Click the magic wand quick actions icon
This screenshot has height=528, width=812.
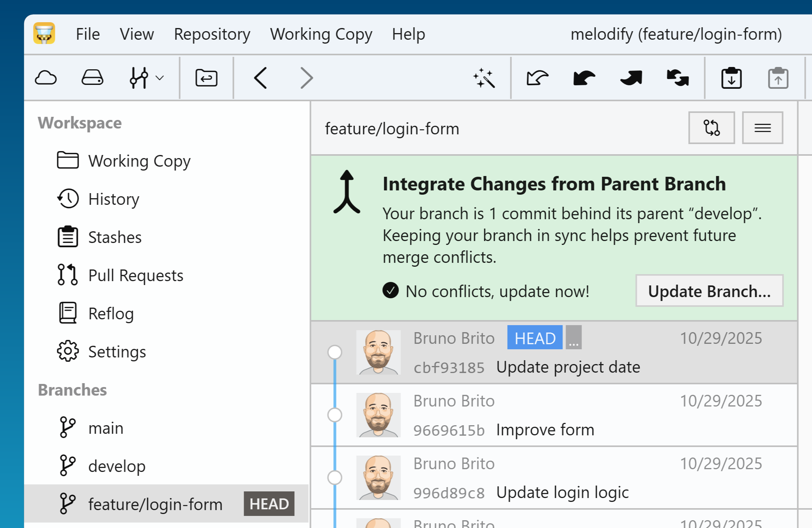(485, 78)
